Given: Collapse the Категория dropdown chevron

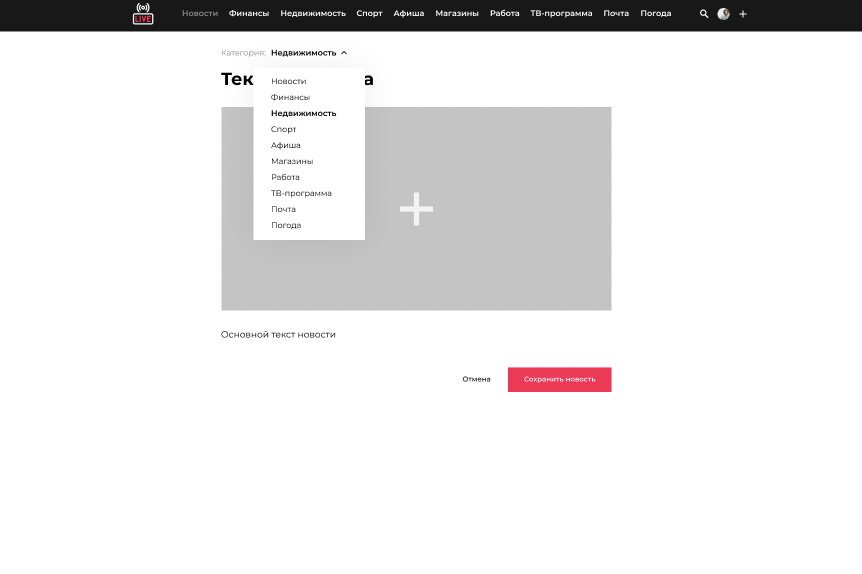Looking at the screenshot, I should point(344,53).
